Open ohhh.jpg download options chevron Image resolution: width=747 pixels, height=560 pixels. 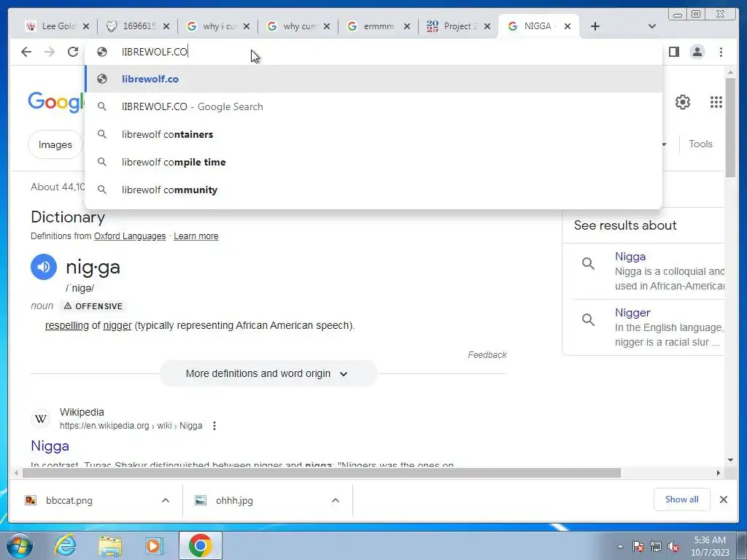[336, 500]
